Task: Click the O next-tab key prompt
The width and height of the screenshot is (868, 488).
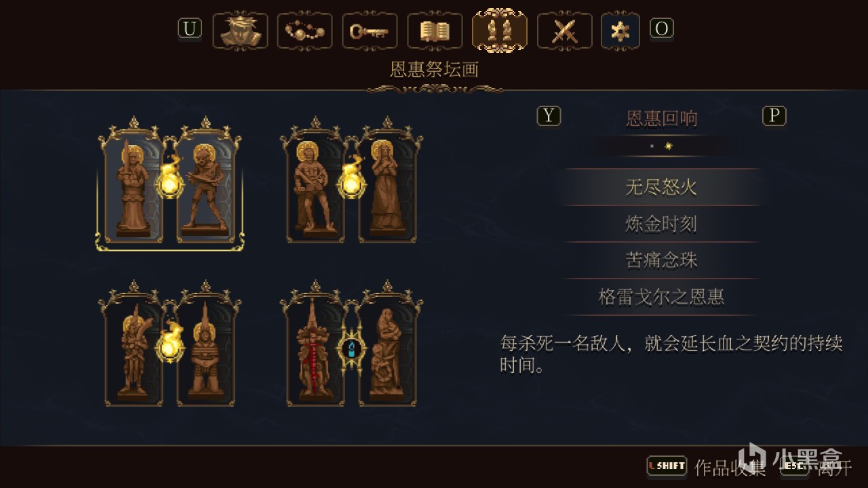Action: coord(662,28)
